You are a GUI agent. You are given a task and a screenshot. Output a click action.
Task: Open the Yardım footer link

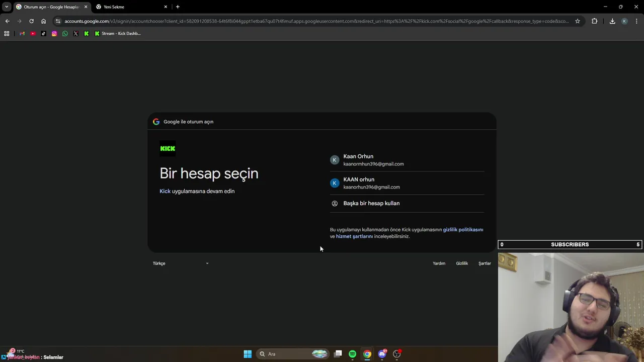[x=439, y=263]
